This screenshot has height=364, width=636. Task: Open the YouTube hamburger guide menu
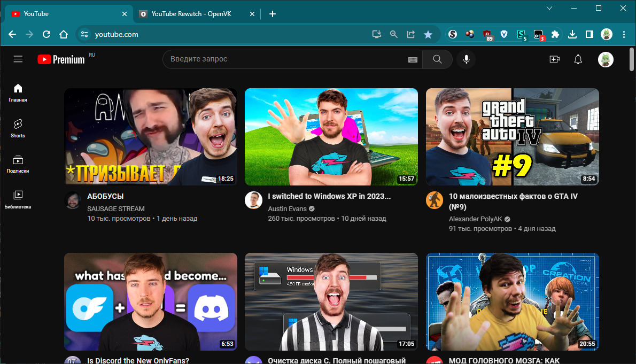[x=18, y=59]
